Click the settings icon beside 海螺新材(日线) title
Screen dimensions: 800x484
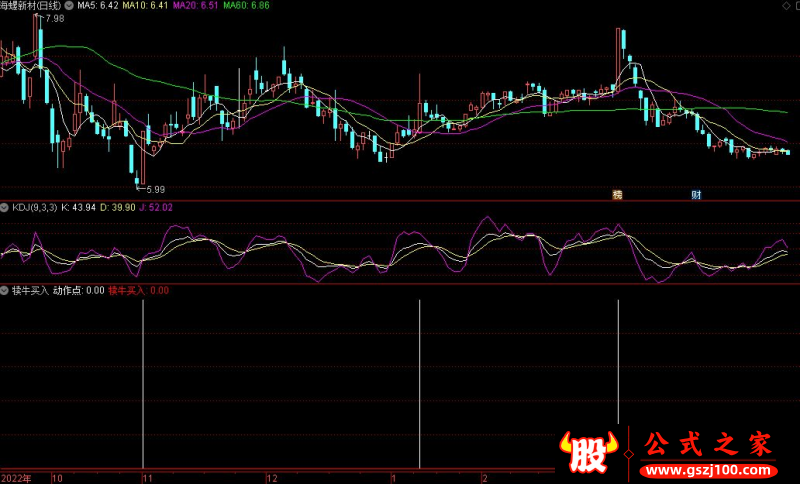pos(68,5)
